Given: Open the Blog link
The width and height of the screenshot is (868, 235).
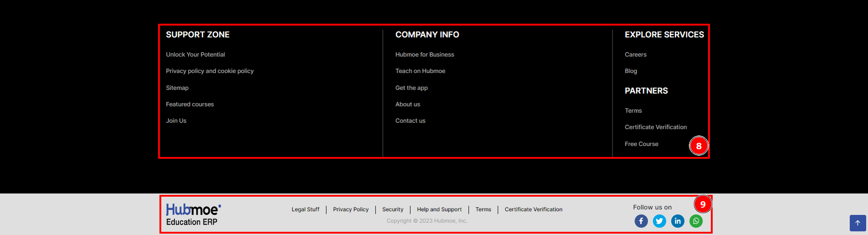Looking at the screenshot, I should tap(631, 71).
